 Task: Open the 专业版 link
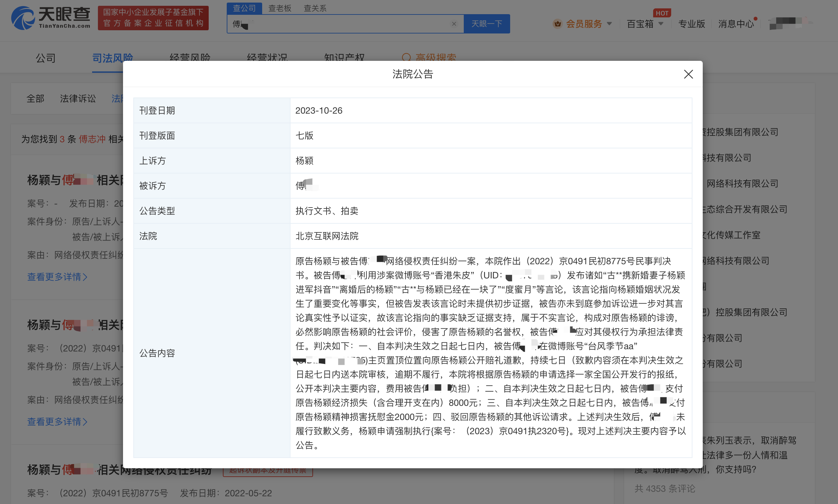click(691, 24)
